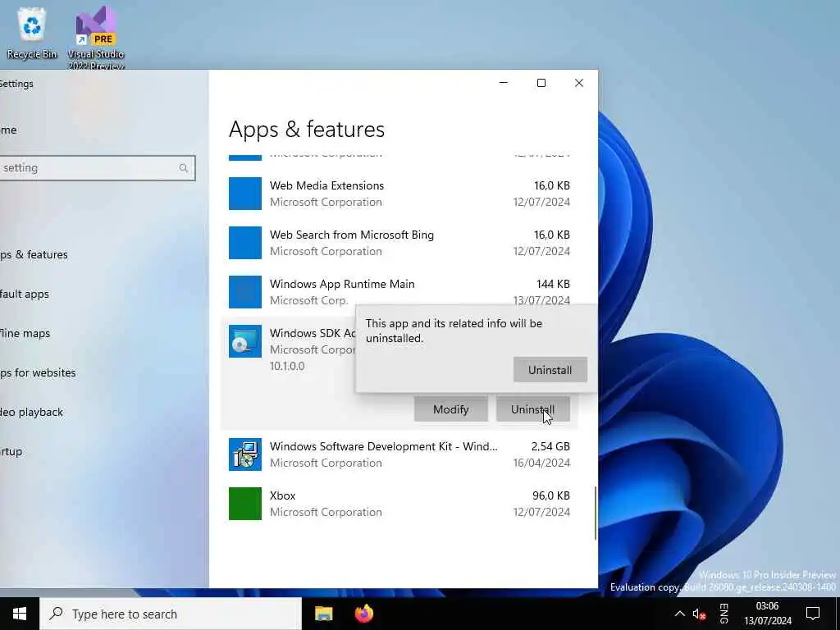This screenshot has height=630, width=840.
Task: Click the Find a setting search field
Action: (97, 168)
